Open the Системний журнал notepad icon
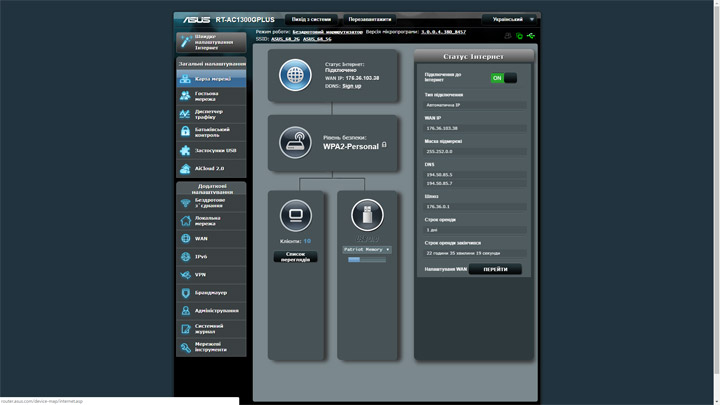The image size is (720, 405). (x=186, y=329)
